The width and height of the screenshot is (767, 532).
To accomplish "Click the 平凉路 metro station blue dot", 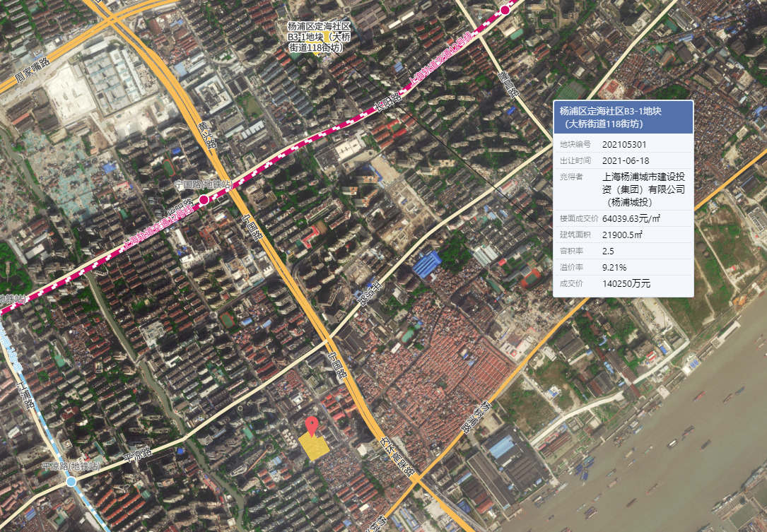I will pyautogui.click(x=71, y=481).
